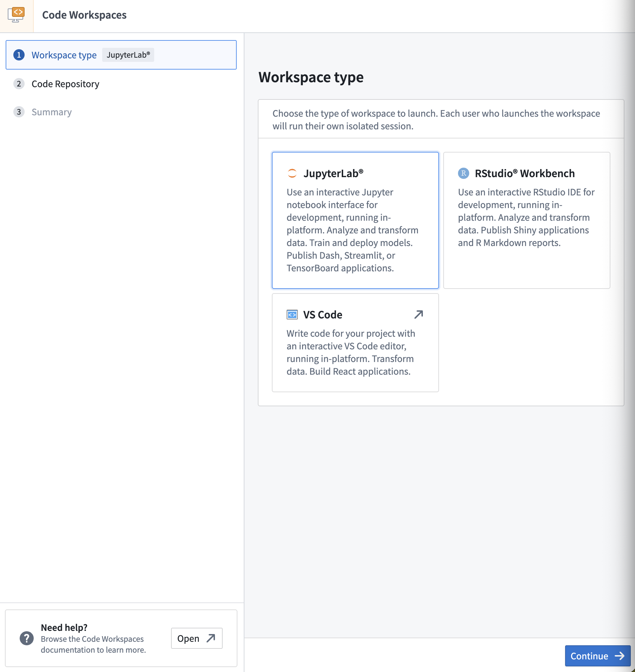Click the Code Workspaces app icon

tap(16, 15)
